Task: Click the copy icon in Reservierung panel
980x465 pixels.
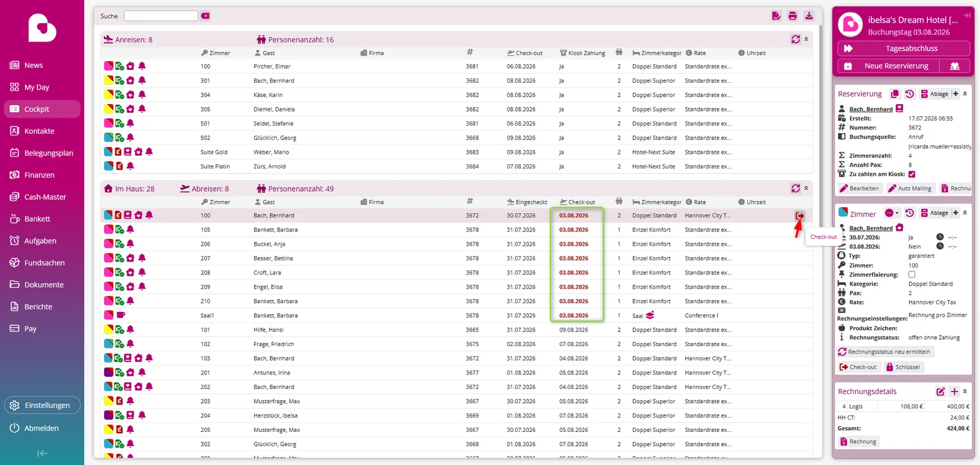Action: click(x=895, y=94)
